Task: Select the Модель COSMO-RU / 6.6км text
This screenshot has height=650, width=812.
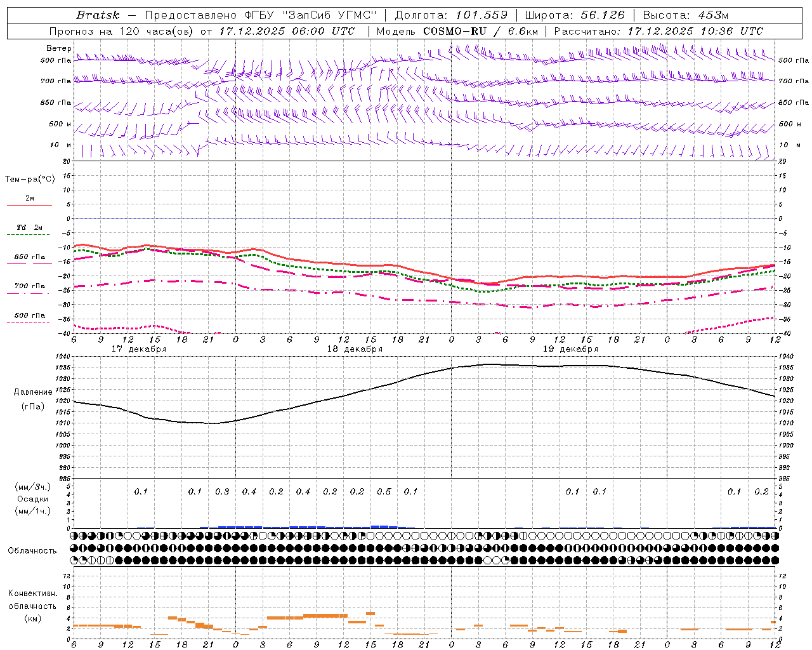Action: point(456,31)
